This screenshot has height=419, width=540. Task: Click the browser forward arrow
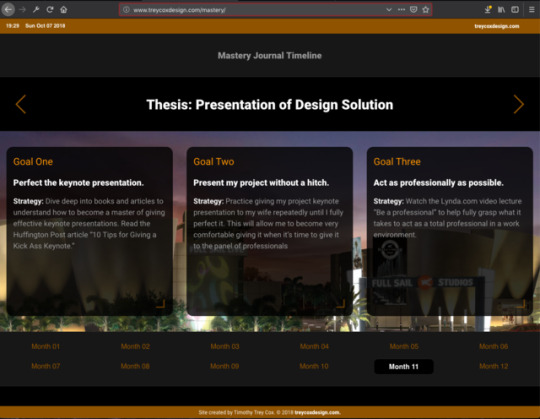[x=23, y=10]
